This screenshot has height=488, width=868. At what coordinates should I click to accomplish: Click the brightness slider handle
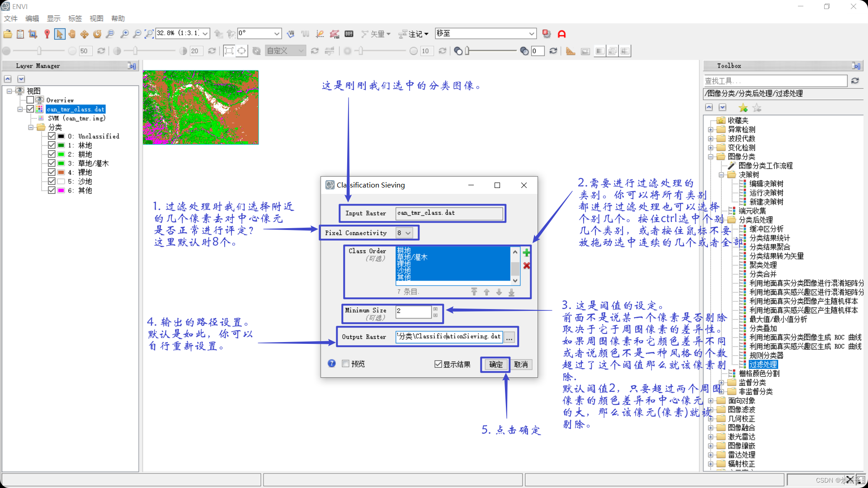[39, 51]
